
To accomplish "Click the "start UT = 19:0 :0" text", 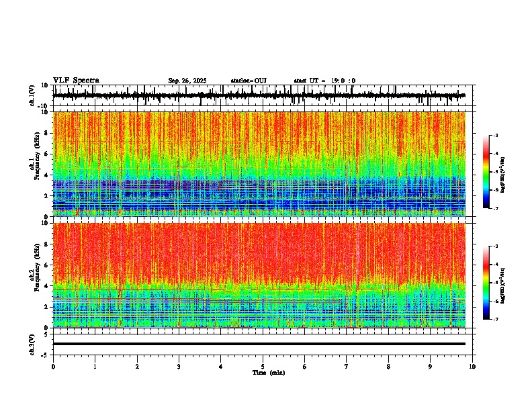I will [324, 81].
